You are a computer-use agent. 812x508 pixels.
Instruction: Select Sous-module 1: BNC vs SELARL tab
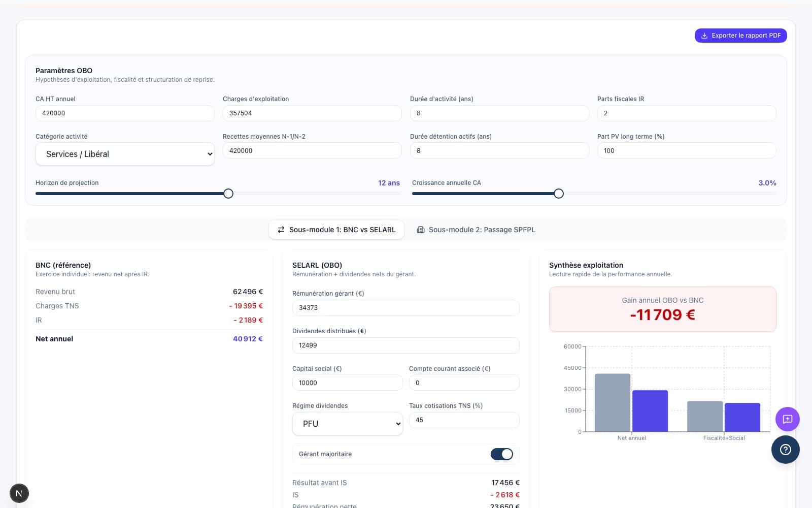pos(336,230)
